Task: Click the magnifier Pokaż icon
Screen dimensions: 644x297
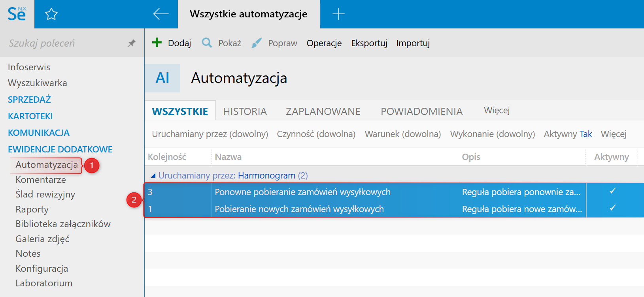Action: pos(207,43)
